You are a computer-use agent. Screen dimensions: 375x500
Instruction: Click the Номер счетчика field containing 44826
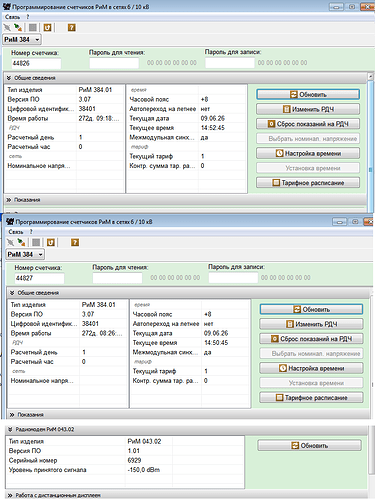36,63
